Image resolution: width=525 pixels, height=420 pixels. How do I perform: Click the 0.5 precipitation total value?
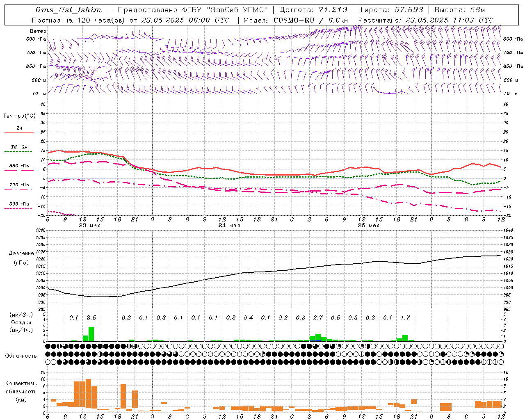click(336, 317)
